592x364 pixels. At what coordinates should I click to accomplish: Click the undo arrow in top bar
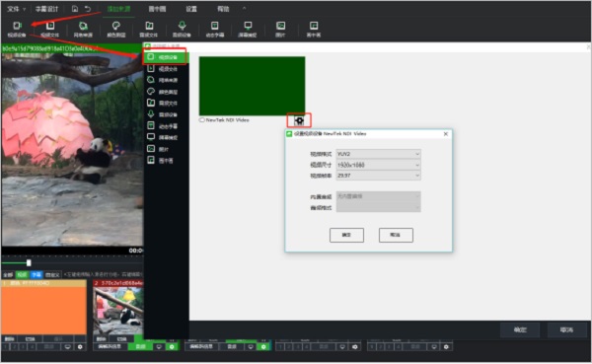pos(88,9)
